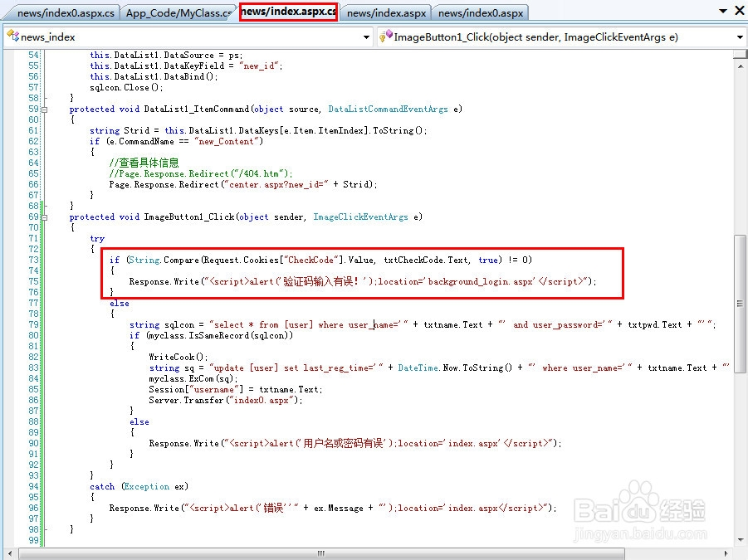The width and height of the screenshot is (748, 560).
Task: Open the active files dropdown arrow
Action: 723,11
